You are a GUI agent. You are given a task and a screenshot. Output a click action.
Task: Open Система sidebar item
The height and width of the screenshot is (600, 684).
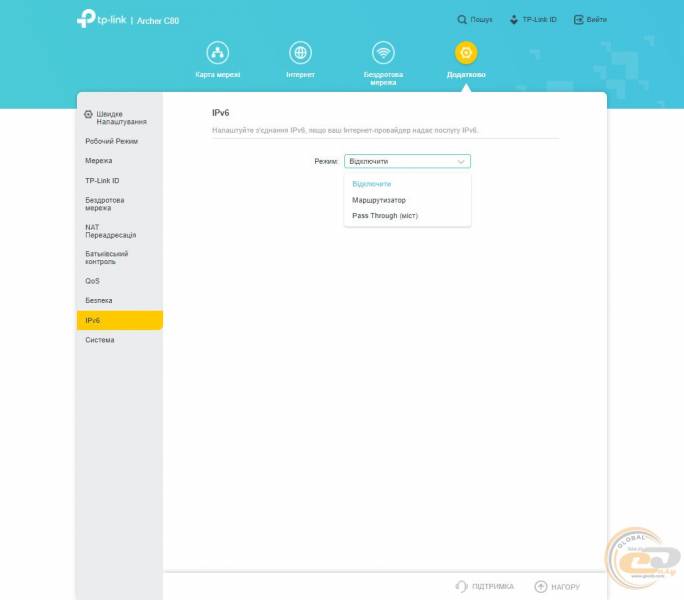click(120, 340)
